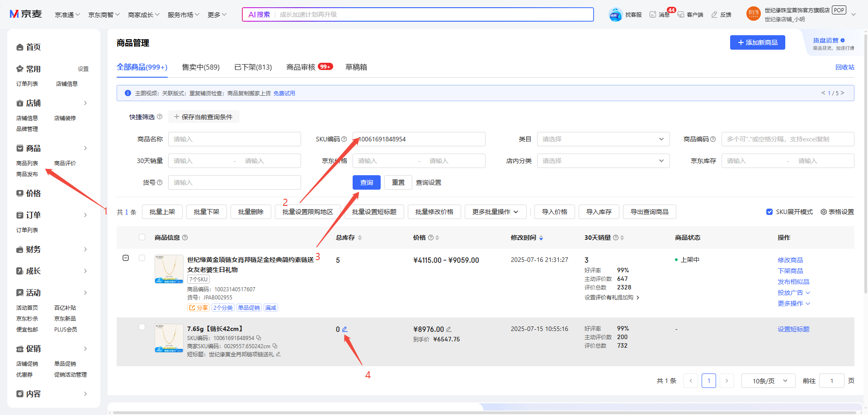Viewport: 868px width, 415px height.
Task: Click the pencil icon to edit stock quantity
Action: (x=345, y=329)
